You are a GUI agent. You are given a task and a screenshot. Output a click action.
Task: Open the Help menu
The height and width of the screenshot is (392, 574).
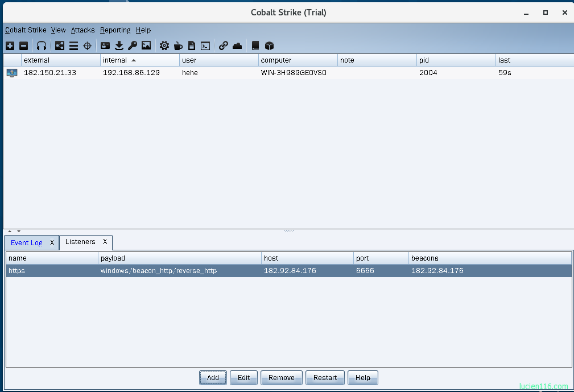[x=143, y=30]
